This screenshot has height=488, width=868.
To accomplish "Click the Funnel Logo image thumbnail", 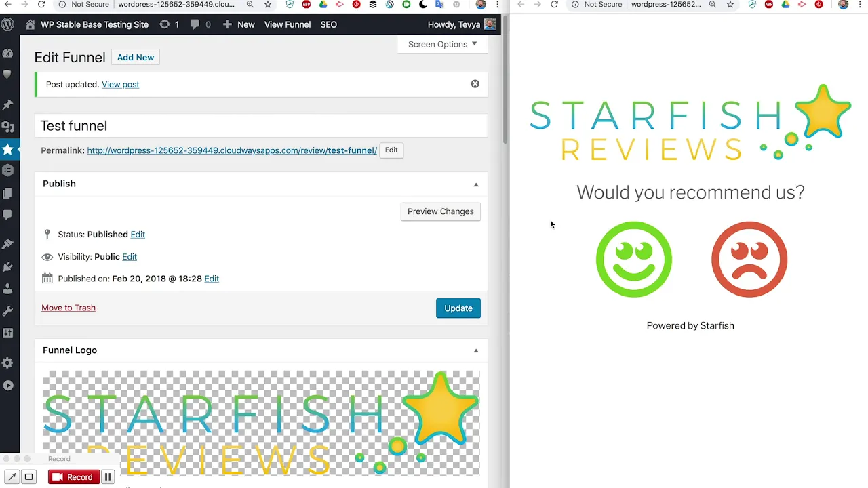I will pyautogui.click(x=261, y=424).
